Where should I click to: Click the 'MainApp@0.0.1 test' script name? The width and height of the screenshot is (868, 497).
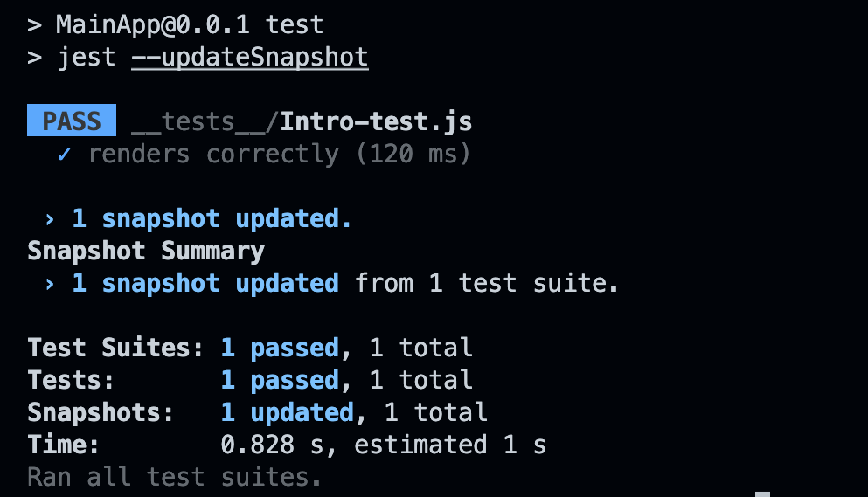point(190,25)
